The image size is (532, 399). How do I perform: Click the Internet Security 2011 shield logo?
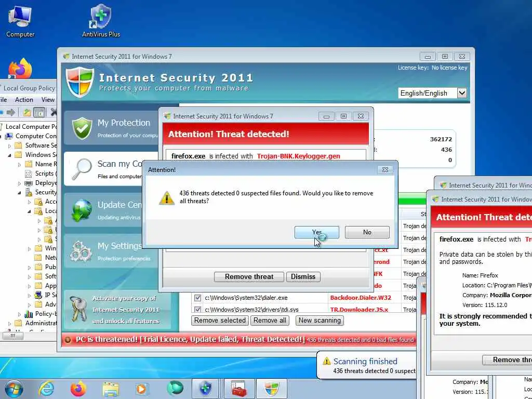(x=80, y=82)
